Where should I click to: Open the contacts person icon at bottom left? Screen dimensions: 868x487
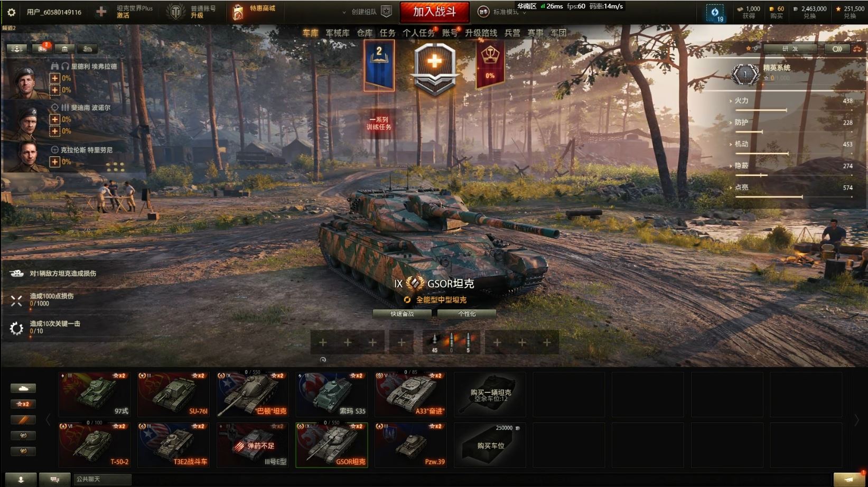21,479
